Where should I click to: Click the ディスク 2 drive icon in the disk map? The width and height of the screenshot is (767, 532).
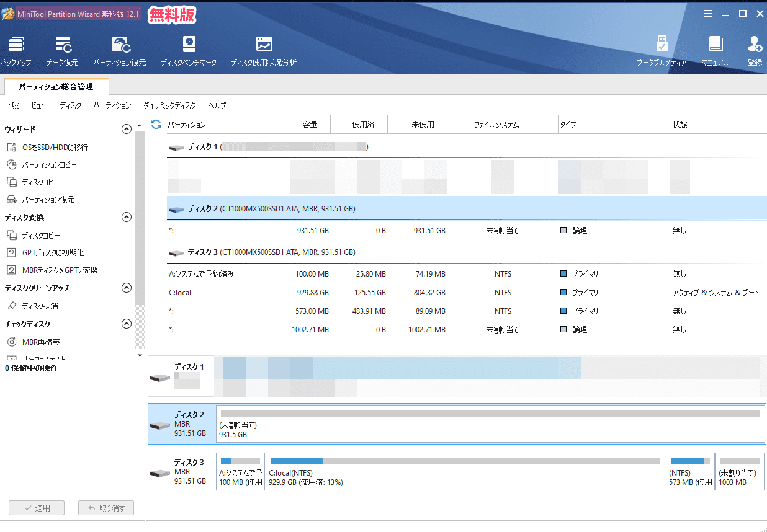pyautogui.click(x=160, y=425)
